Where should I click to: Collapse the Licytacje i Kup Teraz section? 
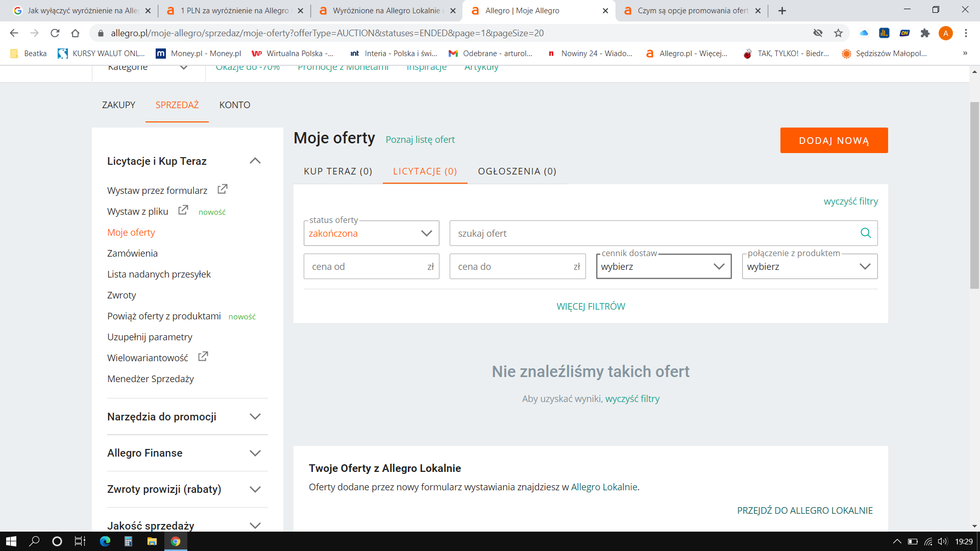(x=255, y=161)
